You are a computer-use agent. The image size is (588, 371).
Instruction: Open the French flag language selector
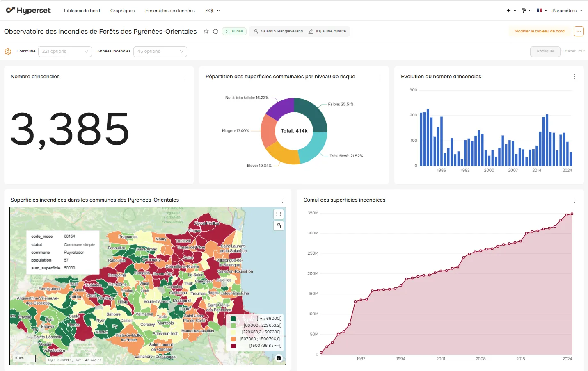point(542,11)
